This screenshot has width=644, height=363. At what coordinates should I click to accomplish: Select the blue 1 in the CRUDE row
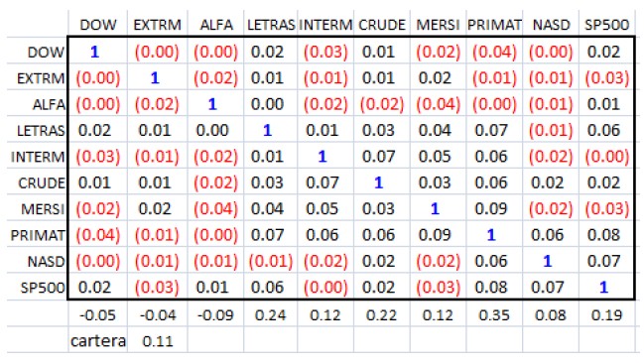(x=382, y=182)
